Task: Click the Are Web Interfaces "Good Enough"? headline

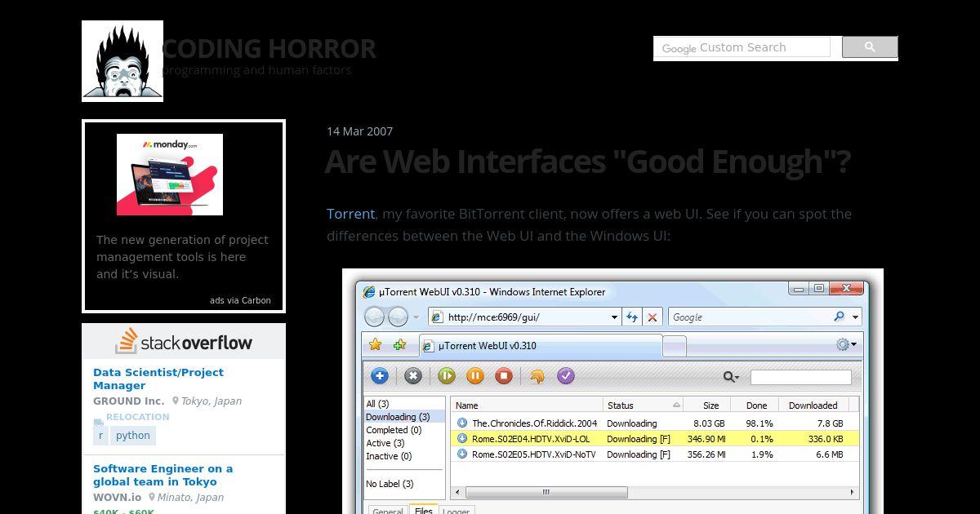Action: pyautogui.click(x=588, y=162)
